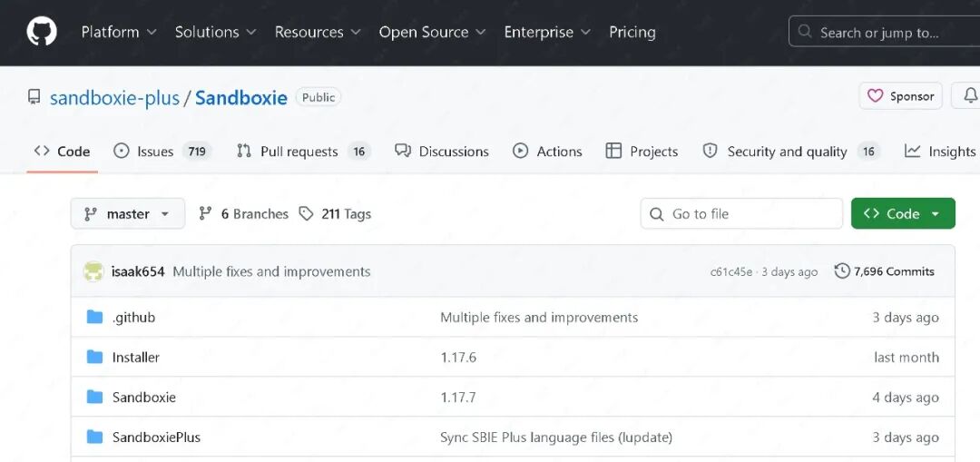Open the 1.17.7 commit message

point(459,398)
